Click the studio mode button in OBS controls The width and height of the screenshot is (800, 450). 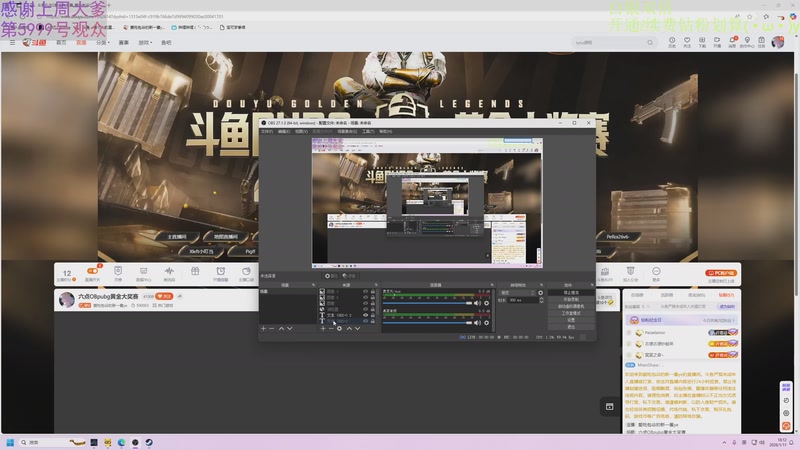pos(571,313)
